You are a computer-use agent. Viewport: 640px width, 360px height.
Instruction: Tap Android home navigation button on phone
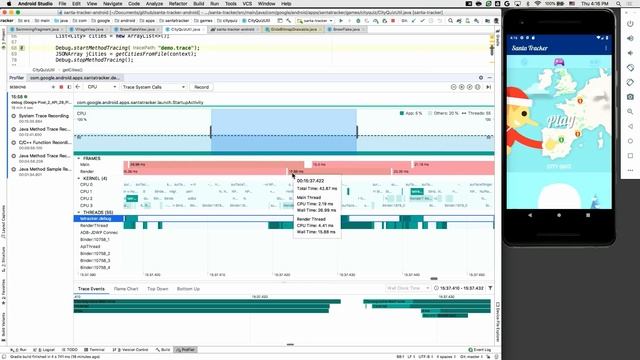(x=559, y=215)
